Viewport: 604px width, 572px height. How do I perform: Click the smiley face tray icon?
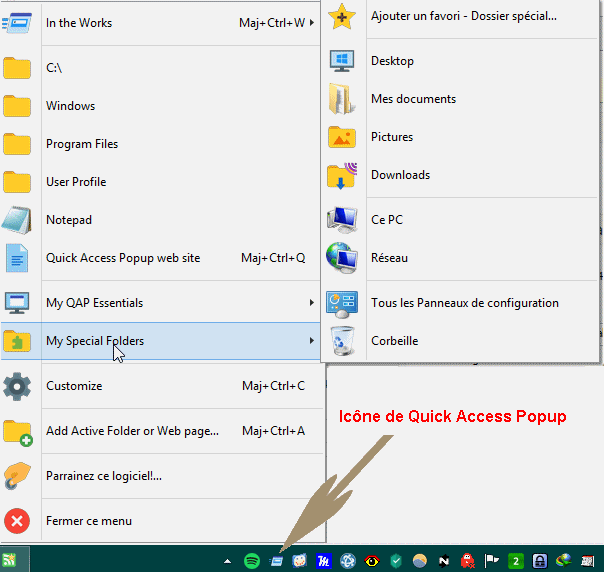[300, 561]
